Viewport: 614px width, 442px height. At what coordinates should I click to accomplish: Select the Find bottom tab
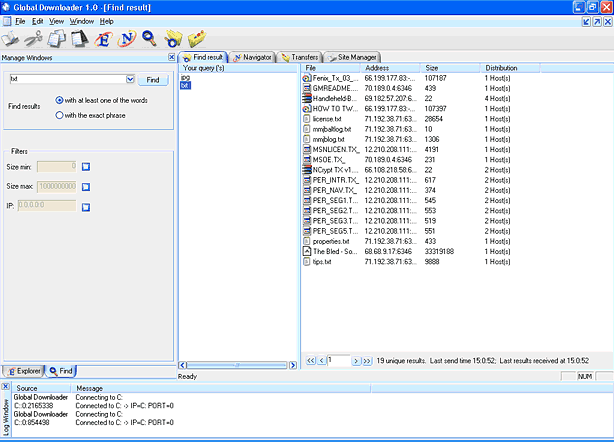pyautogui.click(x=61, y=371)
